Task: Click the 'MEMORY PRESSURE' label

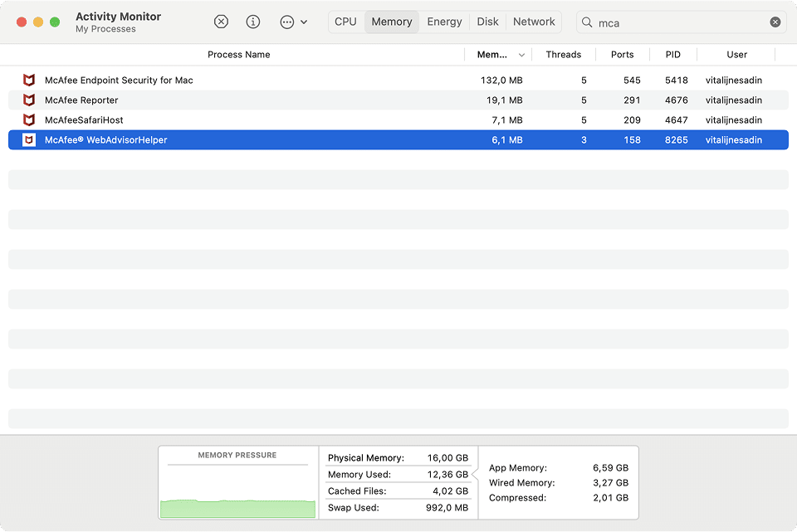Action: 237,456
